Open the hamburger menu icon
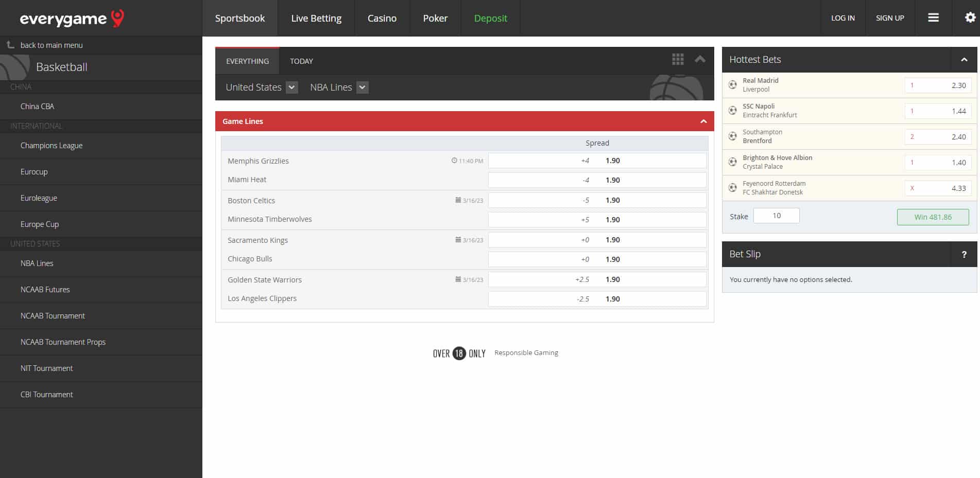Screen dimensions: 980x478 (x=933, y=18)
